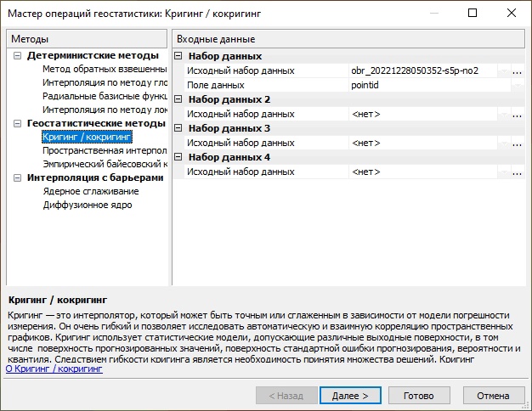Open the О Кригинг / кокригинг help link
Viewport: 532px width, 411px height.
pyautogui.click(x=54, y=370)
